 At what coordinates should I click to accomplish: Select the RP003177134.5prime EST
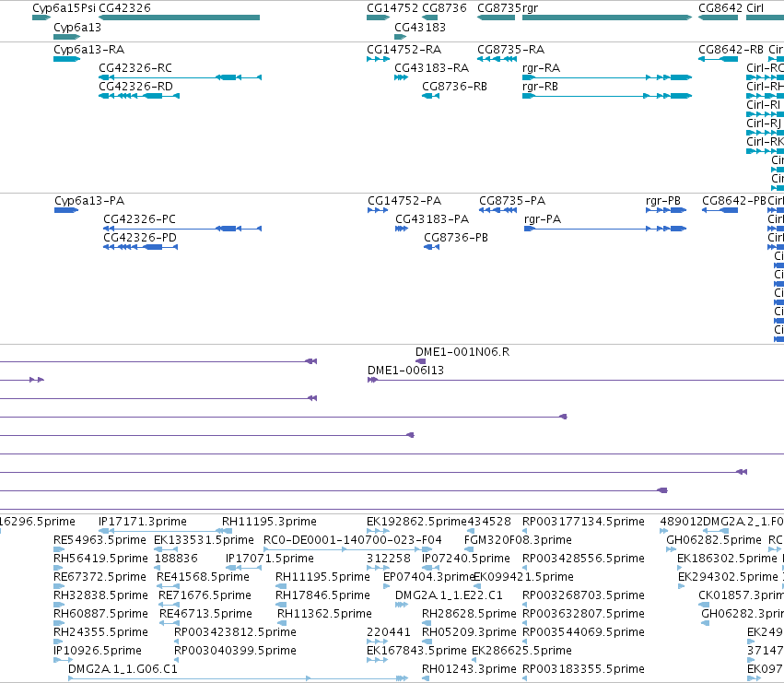point(524,531)
